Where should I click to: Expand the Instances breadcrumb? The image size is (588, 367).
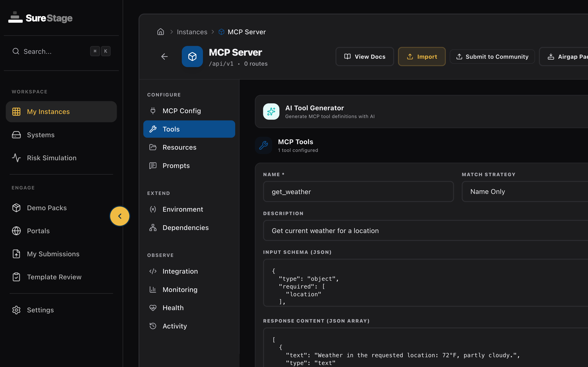(x=192, y=32)
